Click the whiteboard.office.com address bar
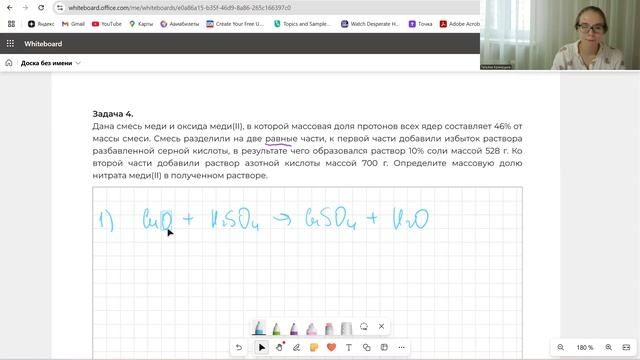 click(x=180, y=8)
